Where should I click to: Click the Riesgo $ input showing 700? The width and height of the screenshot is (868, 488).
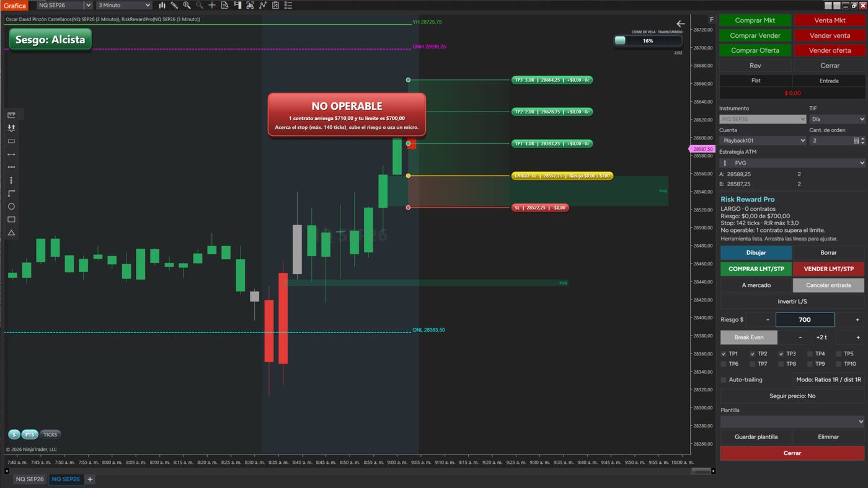click(805, 320)
